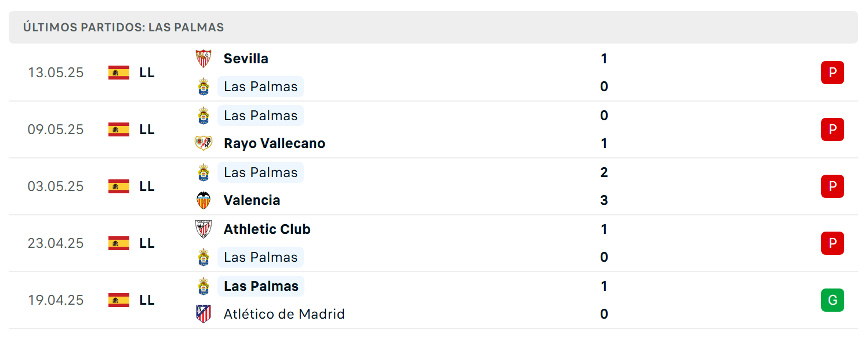The image size is (868, 339).
Task: Click the Sevilla club crest
Action: [203, 59]
